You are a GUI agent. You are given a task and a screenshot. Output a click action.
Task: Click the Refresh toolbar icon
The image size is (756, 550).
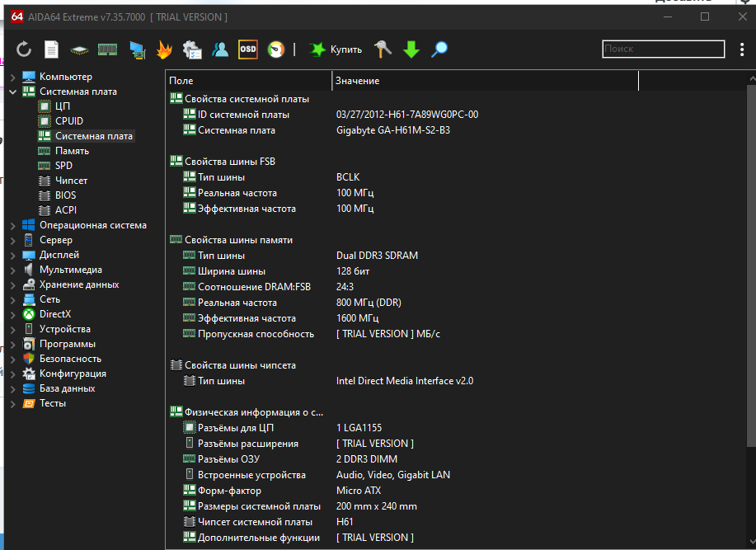[x=24, y=49]
